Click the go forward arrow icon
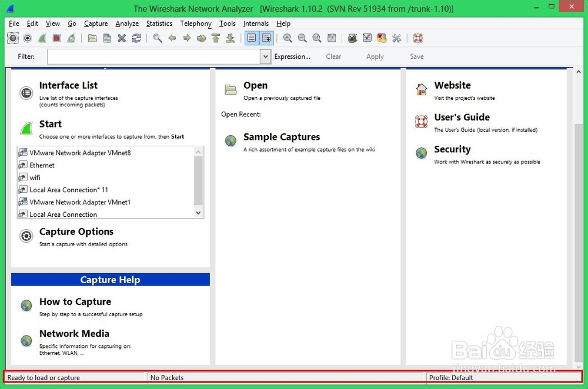Viewport: 588px width, 389px height. pyautogui.click(x=187, y=38)
